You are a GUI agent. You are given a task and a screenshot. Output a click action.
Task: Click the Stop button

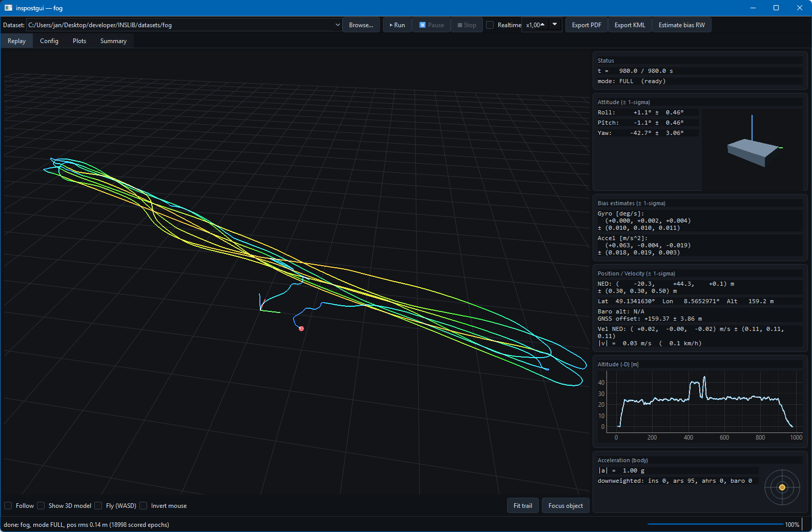467,25
